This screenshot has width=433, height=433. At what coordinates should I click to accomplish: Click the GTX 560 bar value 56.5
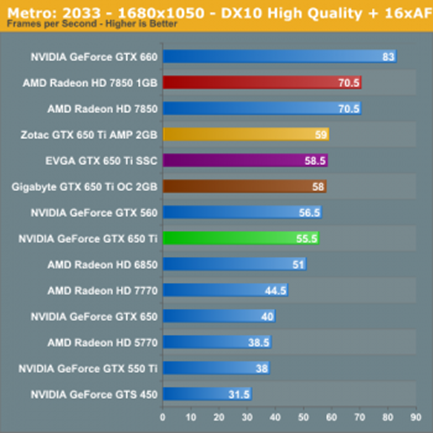point(309,213)
